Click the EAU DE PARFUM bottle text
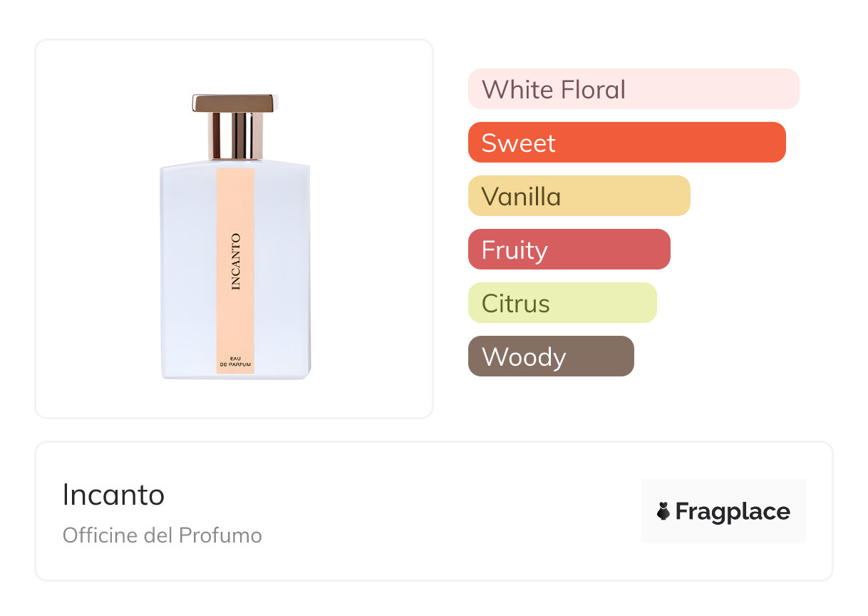The width and height of the screenshot is (868, 616). (x=235, y=361)
